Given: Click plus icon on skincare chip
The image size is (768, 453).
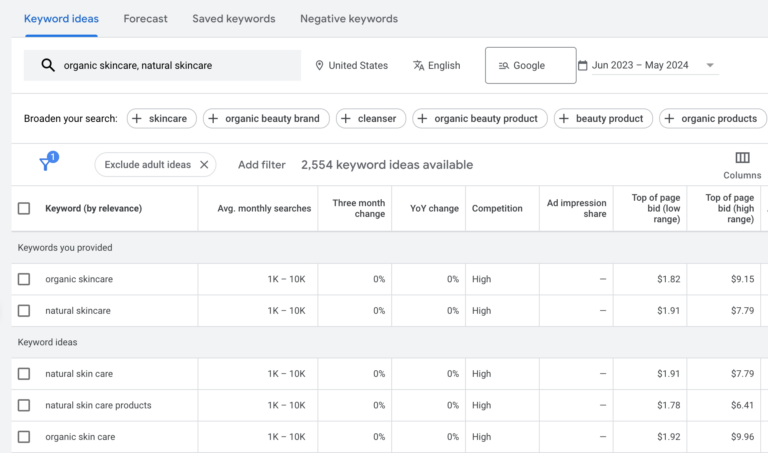Looking at the screenshot, I should click(x=137, y=119).
